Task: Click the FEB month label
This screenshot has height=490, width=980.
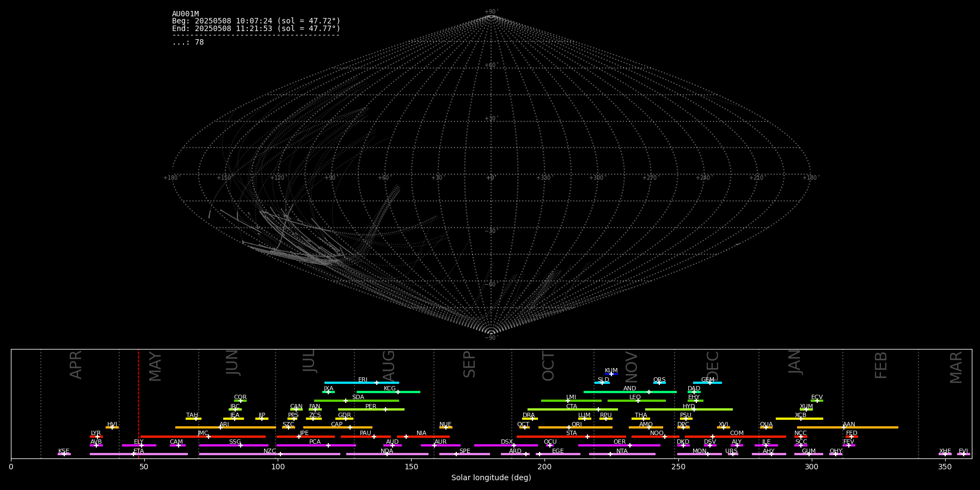Action: [x=880, y=365]
